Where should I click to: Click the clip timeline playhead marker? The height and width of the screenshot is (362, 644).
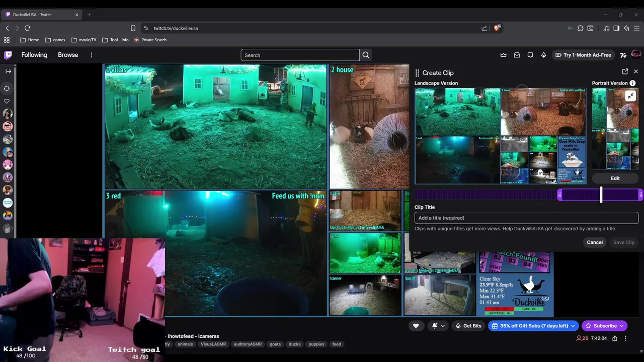coord(601,195)
